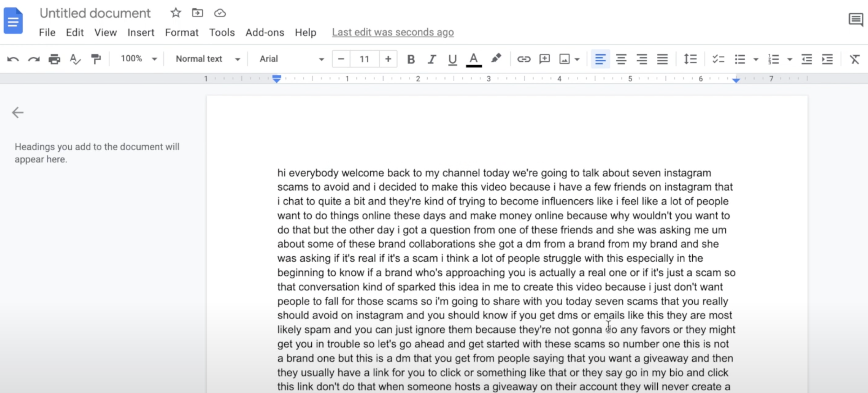Create a checklist
This screenshot has width=868, height=393.
click(718, 59)
